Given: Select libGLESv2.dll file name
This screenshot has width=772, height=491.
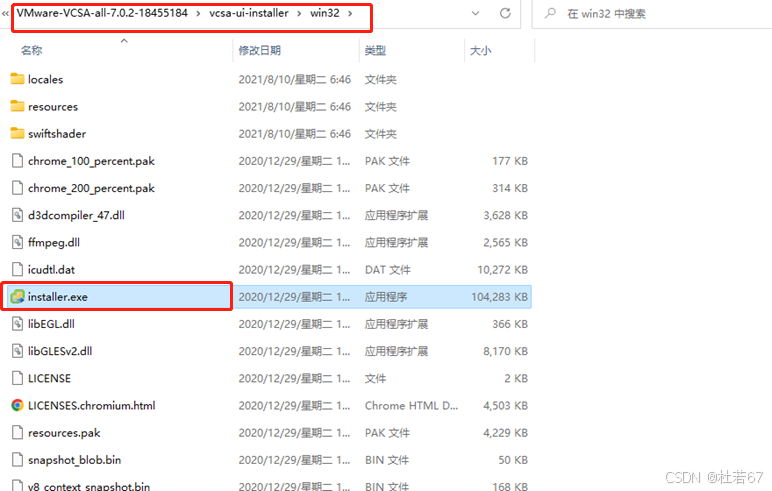Looking at the screenshot, I should click(60, 351).
